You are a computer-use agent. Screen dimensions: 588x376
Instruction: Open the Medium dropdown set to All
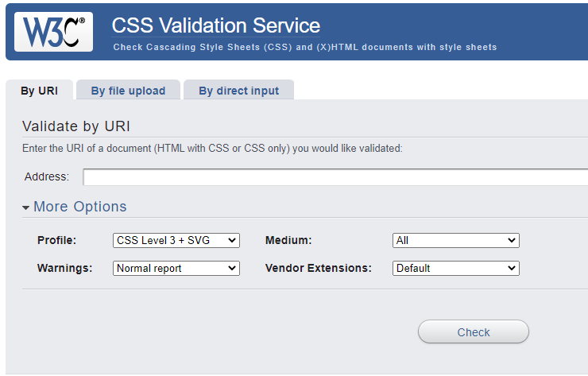tap(455, 241)
